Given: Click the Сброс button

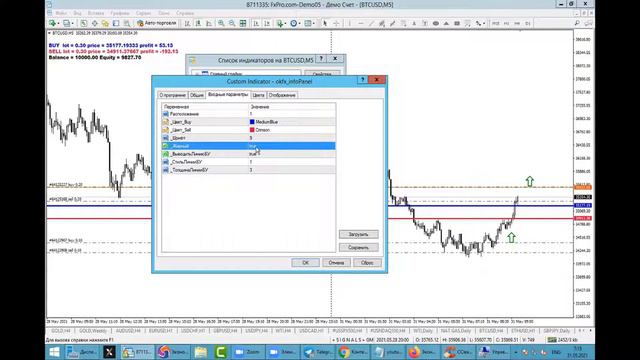Looking at the screenshot, I should click(367, 262).
